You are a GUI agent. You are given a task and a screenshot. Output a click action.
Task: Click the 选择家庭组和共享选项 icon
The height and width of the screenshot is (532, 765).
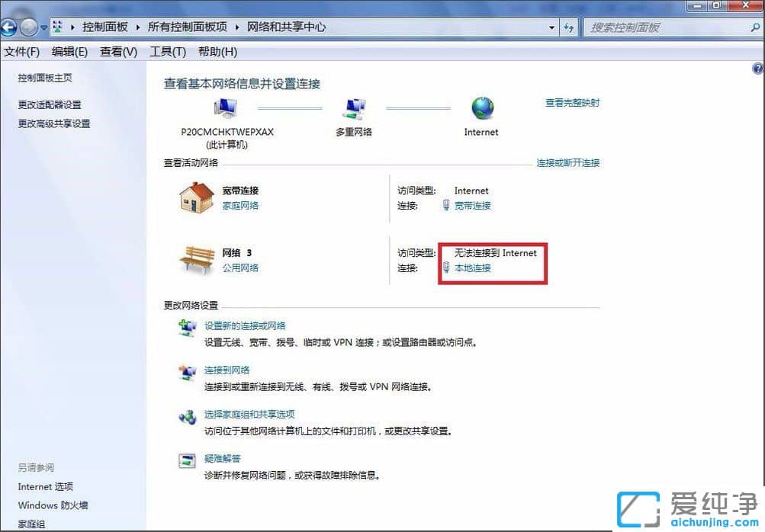pyautogui.click(x=188, y=418)
